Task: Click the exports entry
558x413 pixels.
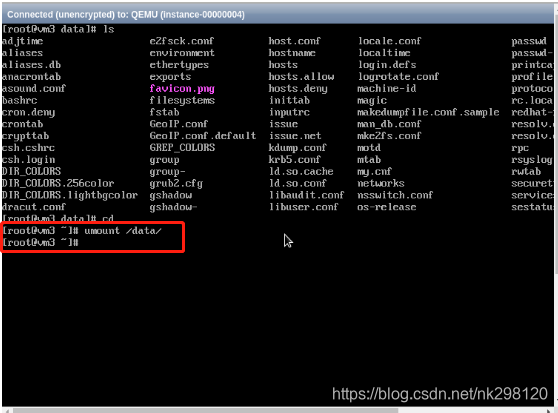Action: [x=170, y=76]
